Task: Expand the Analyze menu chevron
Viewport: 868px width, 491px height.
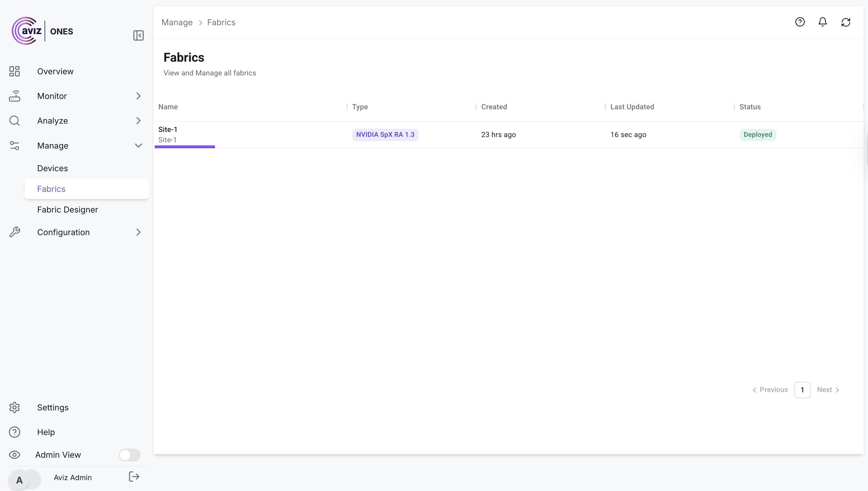Action: [138, 121]
